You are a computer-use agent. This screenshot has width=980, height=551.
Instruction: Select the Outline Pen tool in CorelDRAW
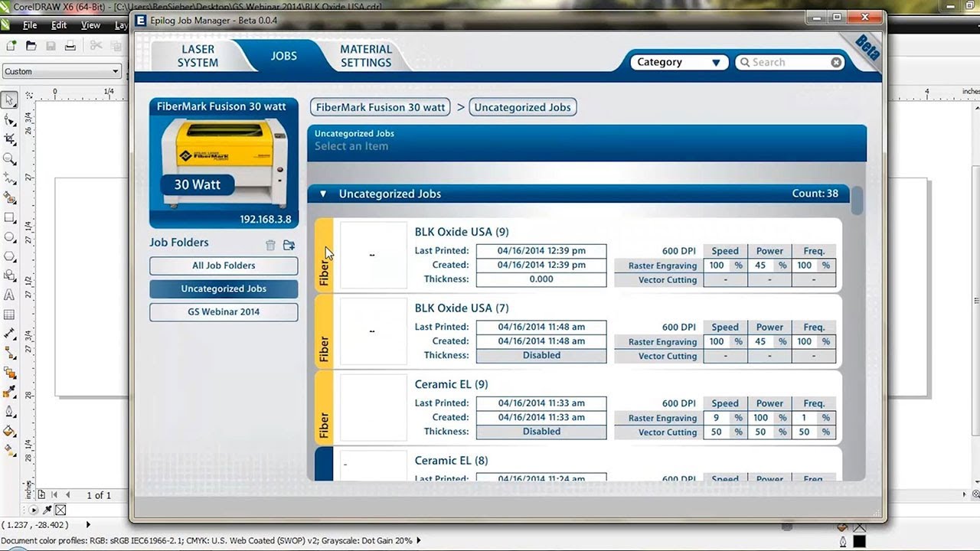[x=9, y=412]
